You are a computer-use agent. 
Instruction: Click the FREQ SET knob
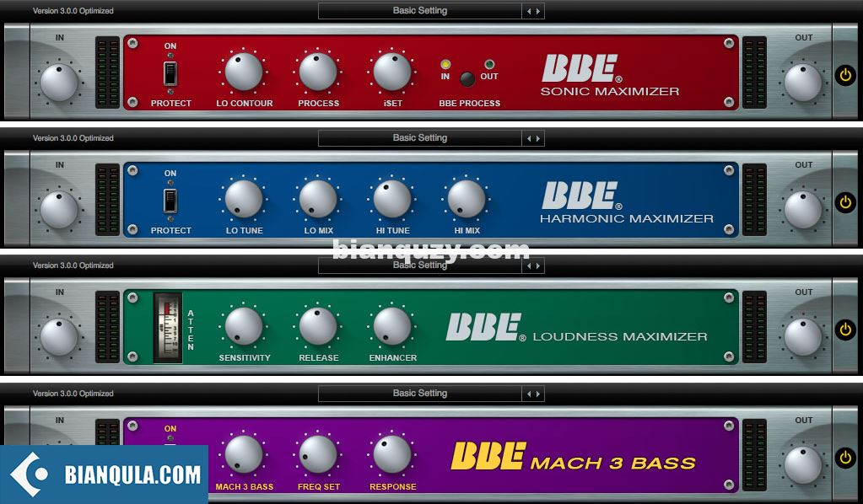coord(318,454)
